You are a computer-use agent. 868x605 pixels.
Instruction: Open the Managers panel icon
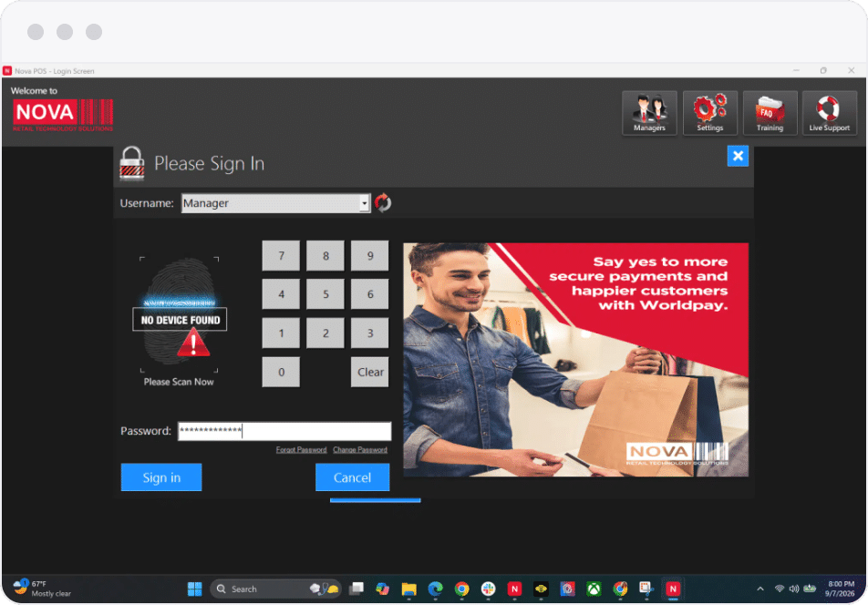[649, 113]
